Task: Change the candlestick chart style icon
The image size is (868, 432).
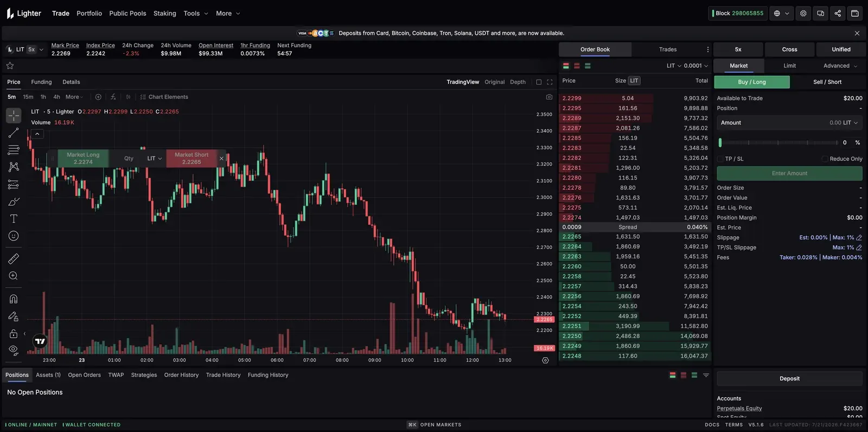Action: coord(129,97)
